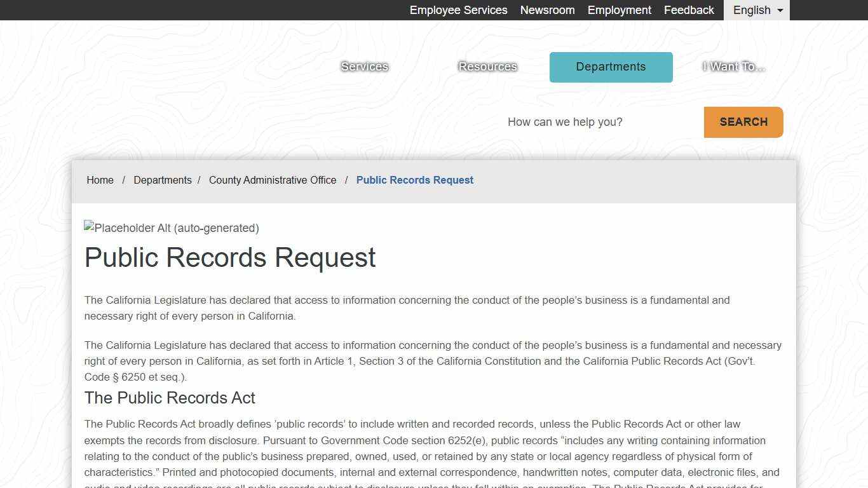The height and width of the screenshot is (488, 868).
Task: Open the Feedback link
Action: coord(689,10)
